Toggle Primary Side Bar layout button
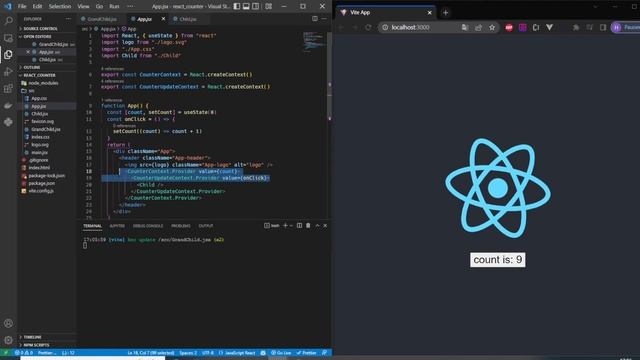The image size is (640, 360). pos(237,6)
